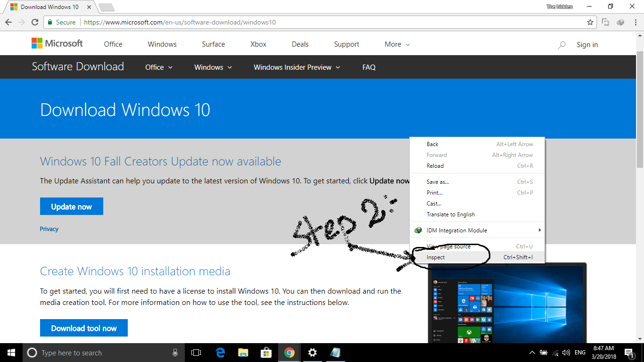
Task: Choose Reload in the context menu
Action: [x=477, y=166]
